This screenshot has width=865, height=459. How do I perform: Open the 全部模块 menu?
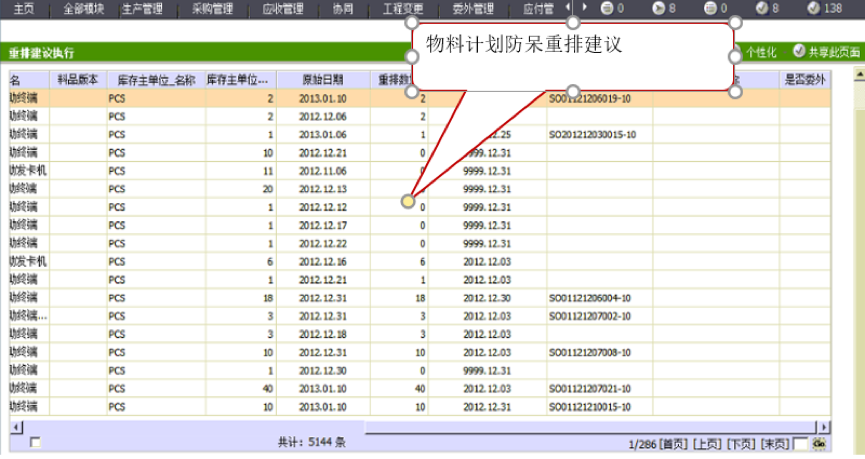point(83,8)
